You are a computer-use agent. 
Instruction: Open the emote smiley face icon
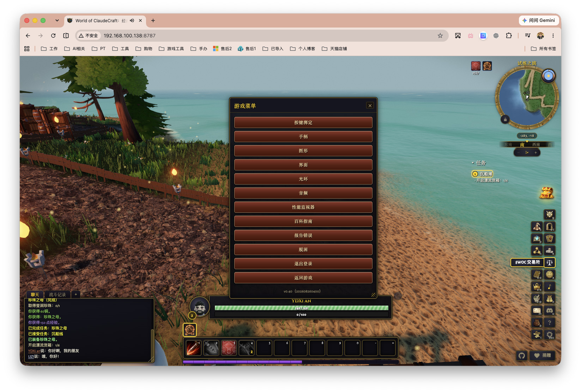[549, 275]
